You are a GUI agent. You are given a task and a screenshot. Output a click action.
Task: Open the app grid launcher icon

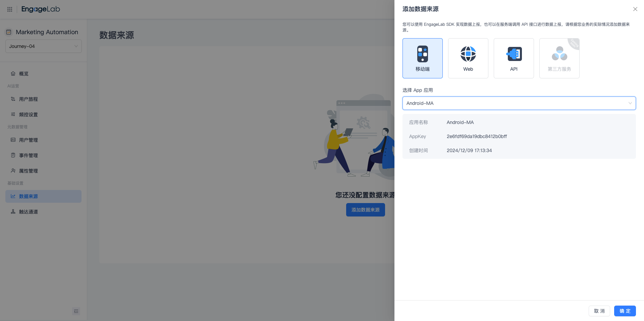pos(9,9)
